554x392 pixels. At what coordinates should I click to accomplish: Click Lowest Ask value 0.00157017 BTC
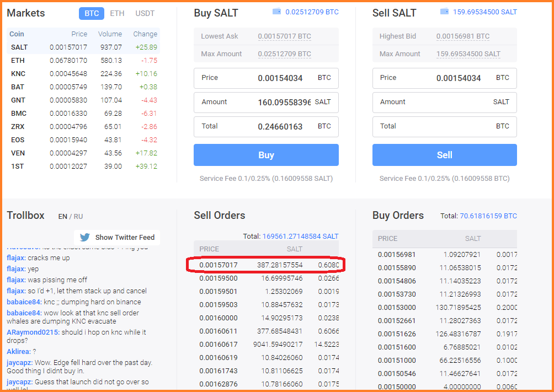pos(284,36)
